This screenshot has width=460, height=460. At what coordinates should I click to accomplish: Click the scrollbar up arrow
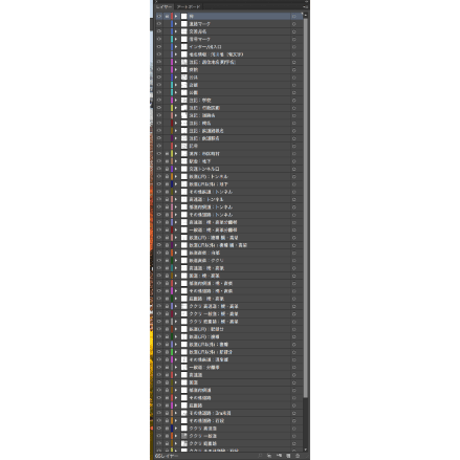pos(305,15)
